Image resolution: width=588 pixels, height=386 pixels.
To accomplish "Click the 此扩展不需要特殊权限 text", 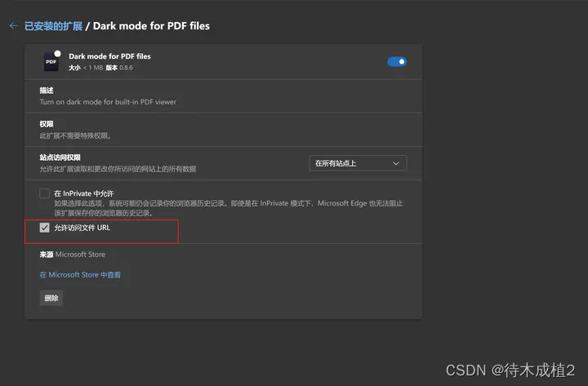I will [75, 135].
